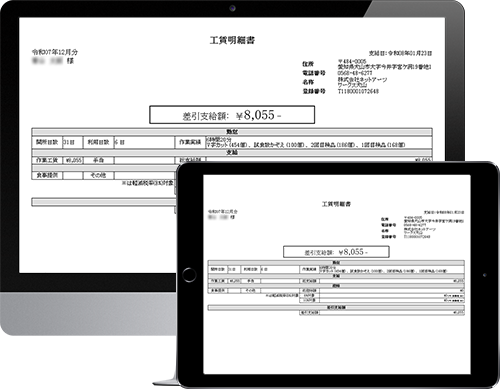Click phone number 0568-48-6277 on monitor
The width and height of the screenshot is (500, 389).
point(355,73)
